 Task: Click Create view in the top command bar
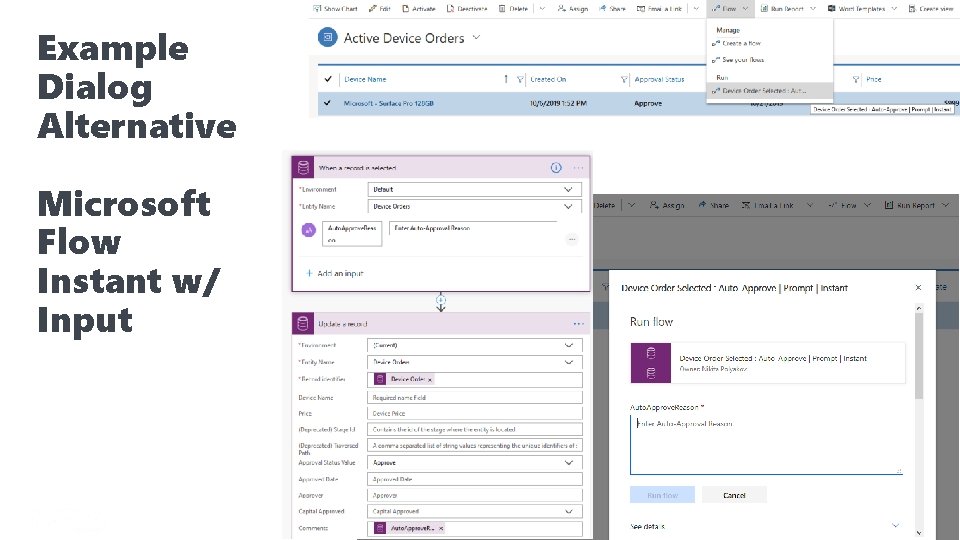coord(931,9)
